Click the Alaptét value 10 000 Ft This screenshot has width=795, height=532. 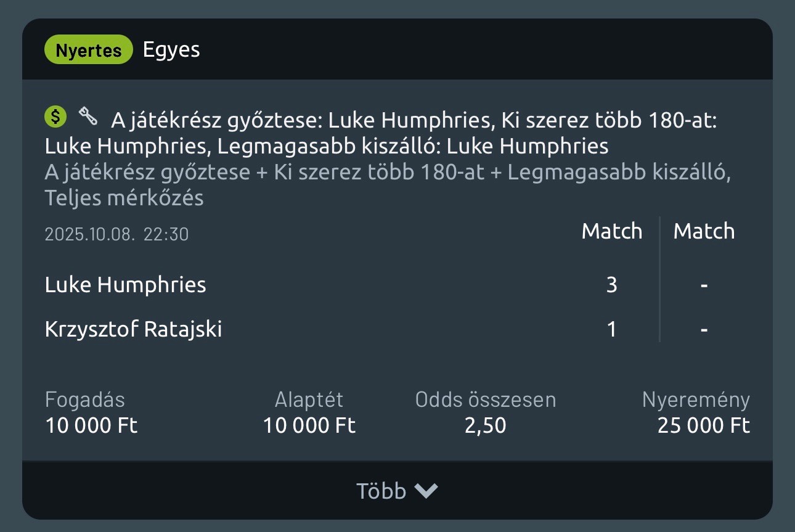coord(309,425)
